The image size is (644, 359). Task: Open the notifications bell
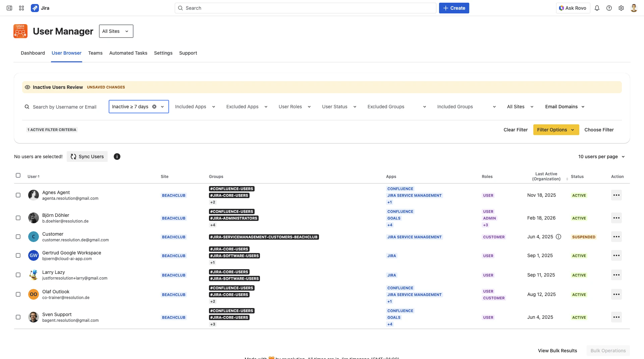pos(597,8)
